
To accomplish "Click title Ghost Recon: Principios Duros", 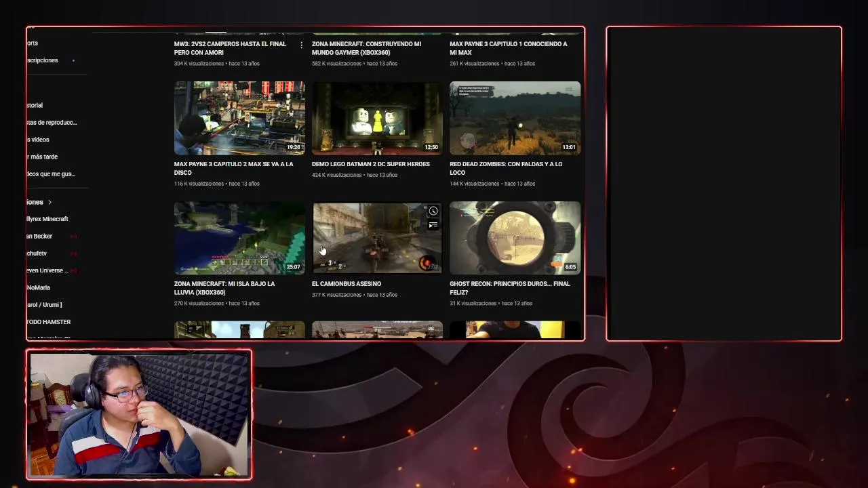I will pyautogui.click(x=509, y=288).
